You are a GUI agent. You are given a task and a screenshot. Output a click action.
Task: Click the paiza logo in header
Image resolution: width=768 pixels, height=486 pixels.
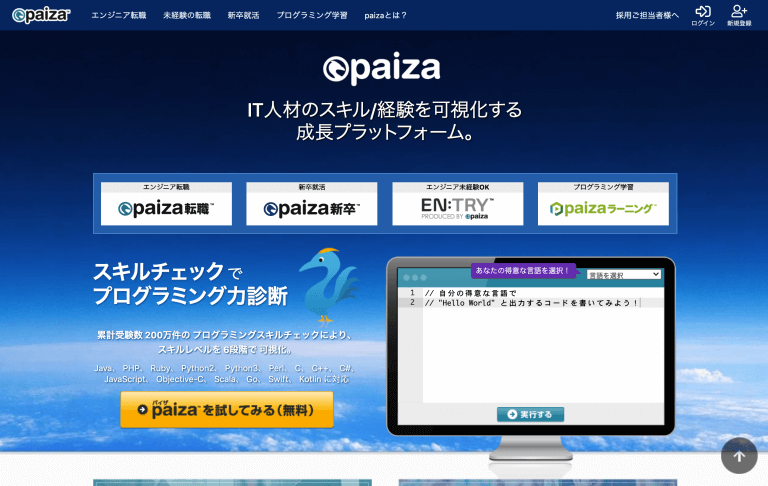pyautogui.click(x=41, y=15)
